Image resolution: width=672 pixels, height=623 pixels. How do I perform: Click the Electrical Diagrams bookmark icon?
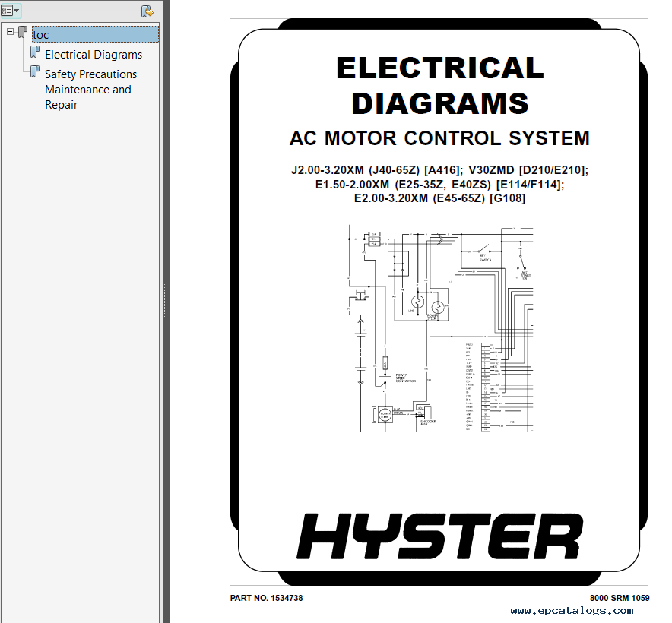35,52
